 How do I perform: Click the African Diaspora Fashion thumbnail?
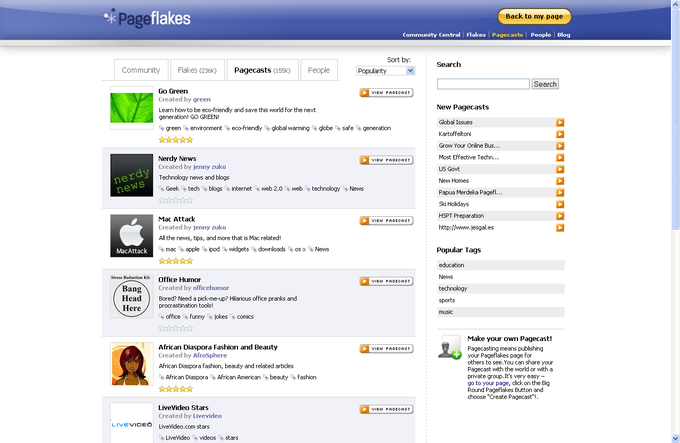click(x=131, y=364)
